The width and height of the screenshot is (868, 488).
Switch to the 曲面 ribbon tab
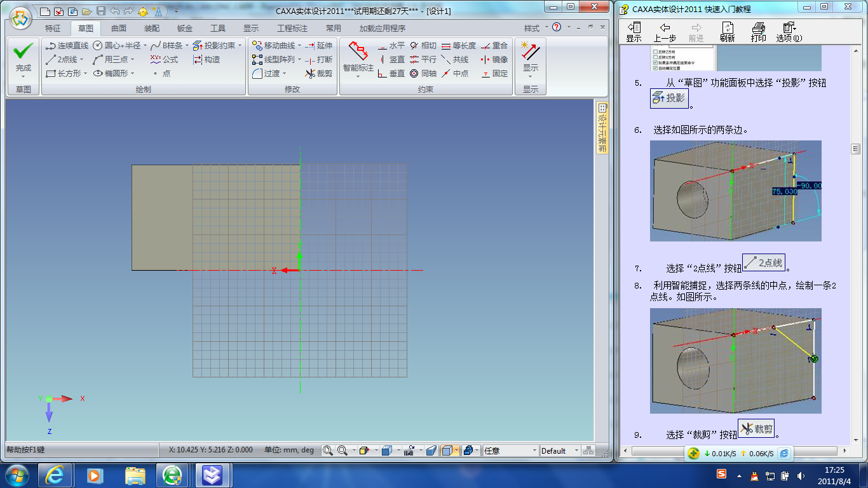click(119, 29)
